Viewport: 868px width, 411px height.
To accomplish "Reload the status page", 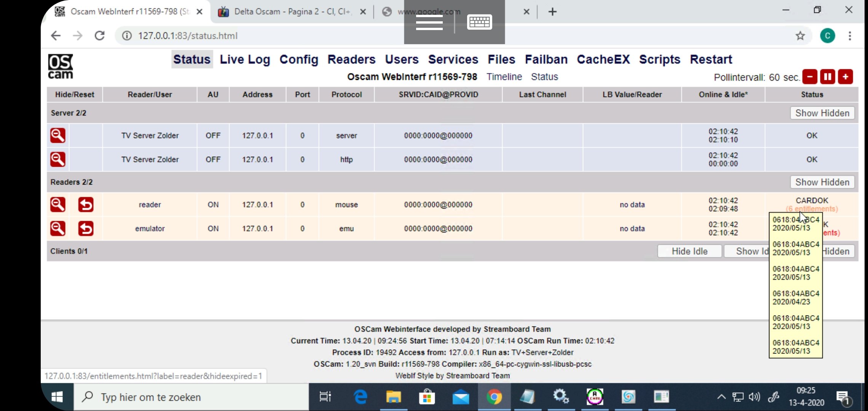I will [x=100, y=36].
